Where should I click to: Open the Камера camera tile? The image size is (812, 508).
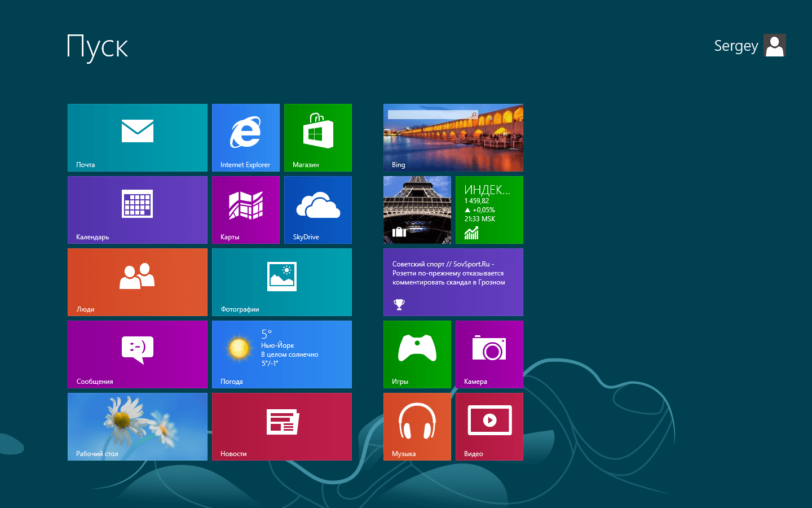click(x=489, y=354)
